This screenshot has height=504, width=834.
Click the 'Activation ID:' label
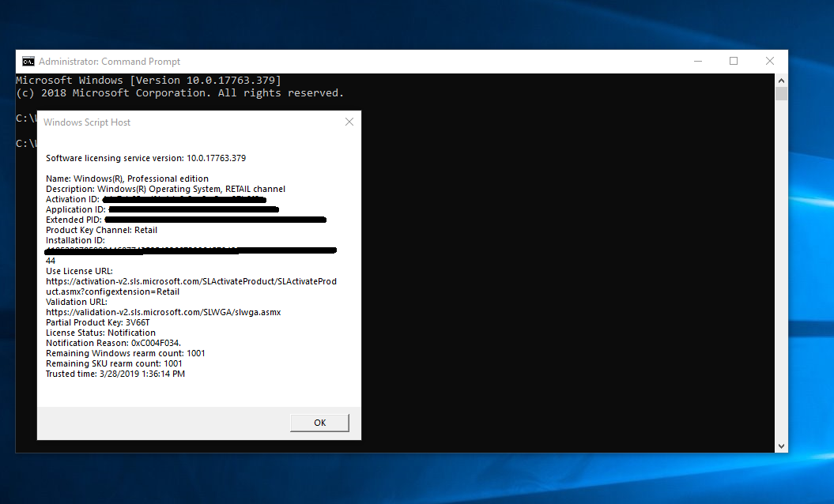pos(73,199)
